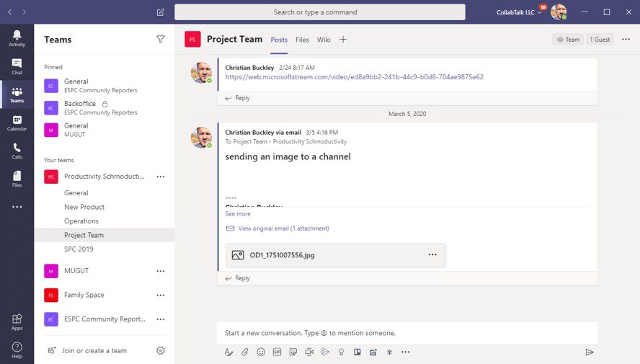Switch to the Wiki tab
The width and height of the screenshot is (640, 364).
pyautogui.click(x=324, y=40)
